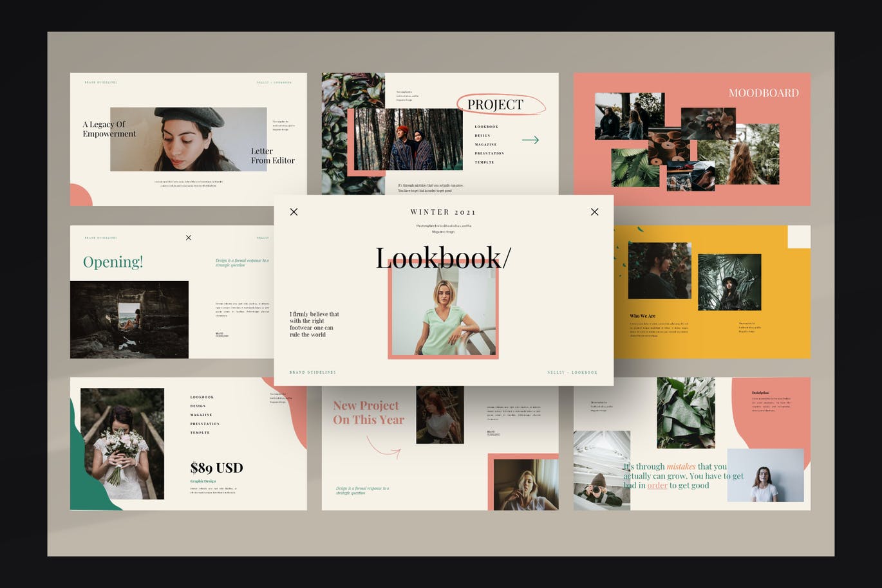Select the blonde woman photo with the coral frame
882x588 pixels.
click(x=525, y=484)
